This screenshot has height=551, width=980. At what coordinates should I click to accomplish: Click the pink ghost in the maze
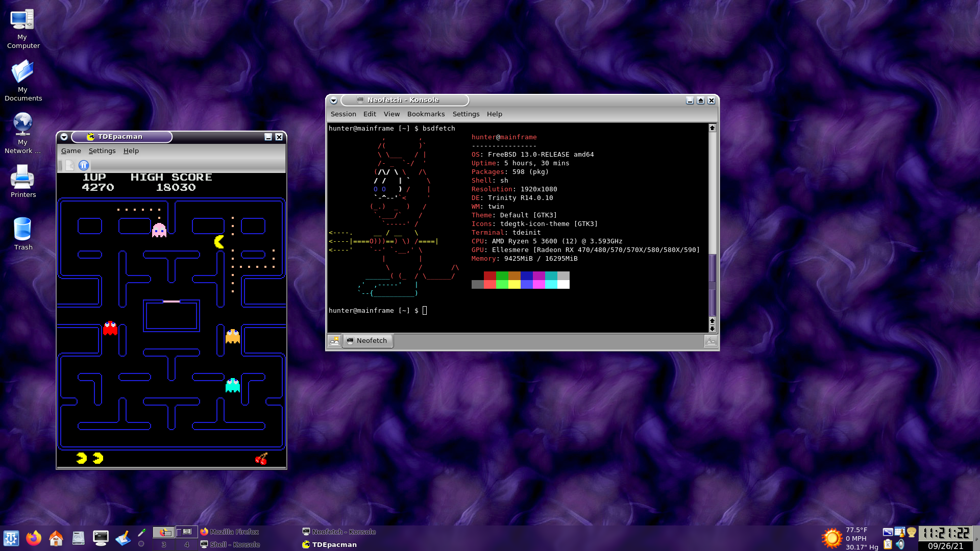[x=159, y=230]
